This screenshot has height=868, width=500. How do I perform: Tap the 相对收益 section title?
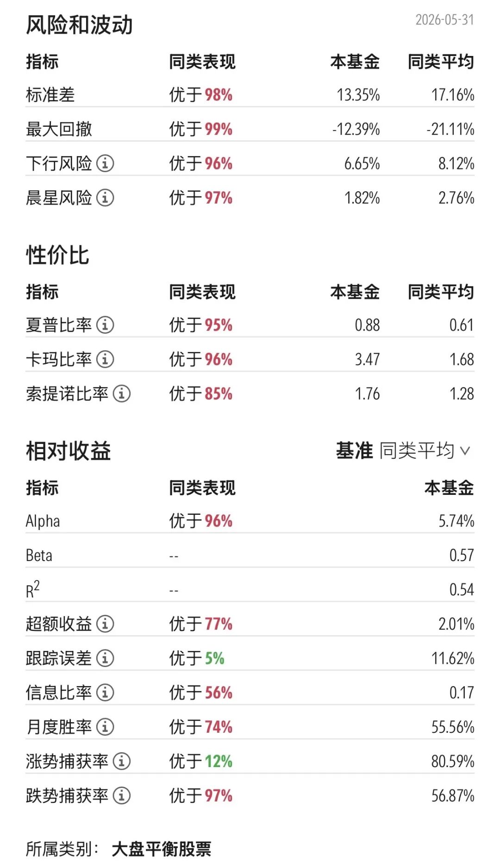69,451
